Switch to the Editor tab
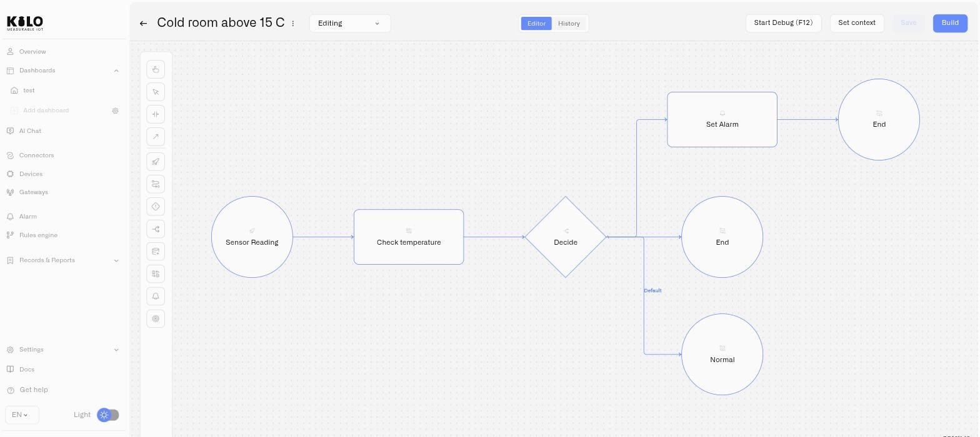 (x=536, y=23)
